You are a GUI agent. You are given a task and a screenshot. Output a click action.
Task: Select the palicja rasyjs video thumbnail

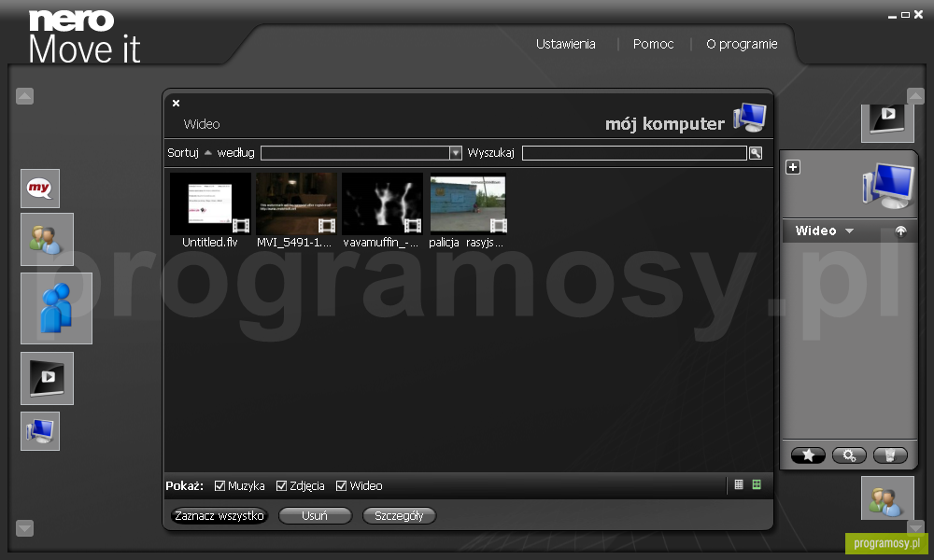point(468,204)
